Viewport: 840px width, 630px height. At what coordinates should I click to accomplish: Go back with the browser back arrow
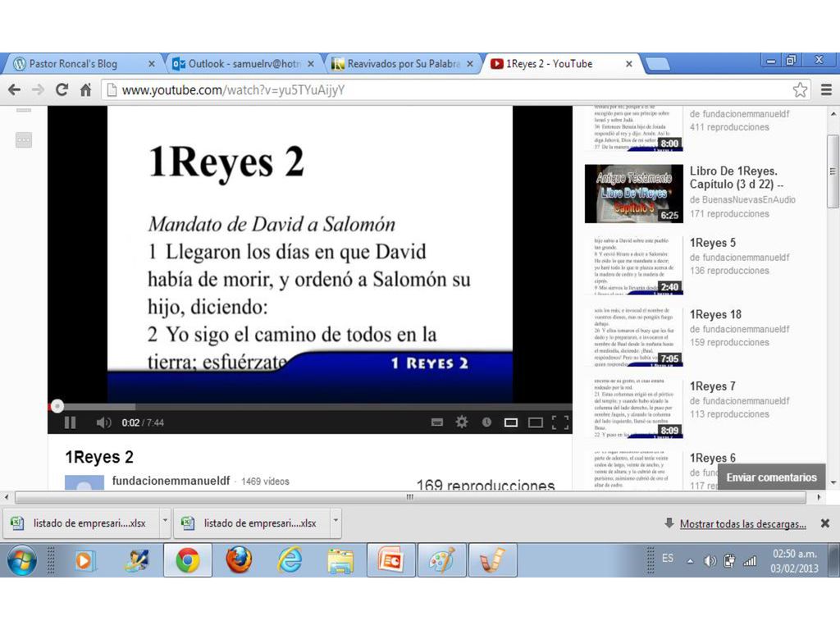(x=15, y=89)
